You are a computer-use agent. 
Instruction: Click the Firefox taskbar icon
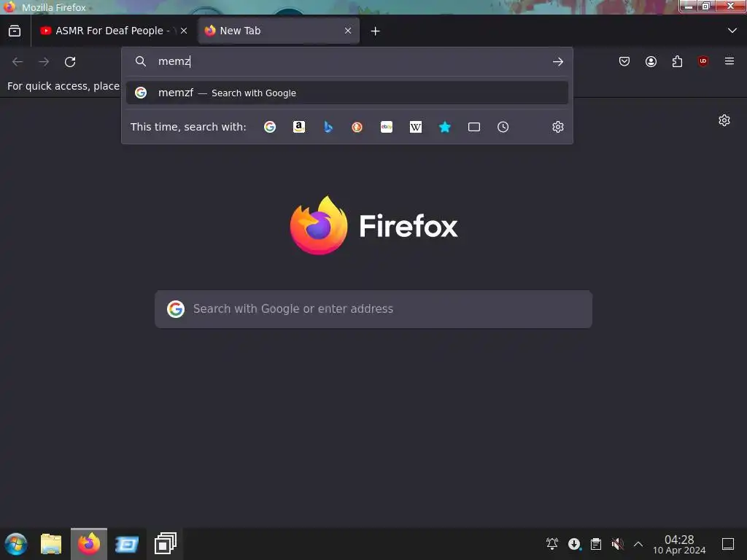89,544
